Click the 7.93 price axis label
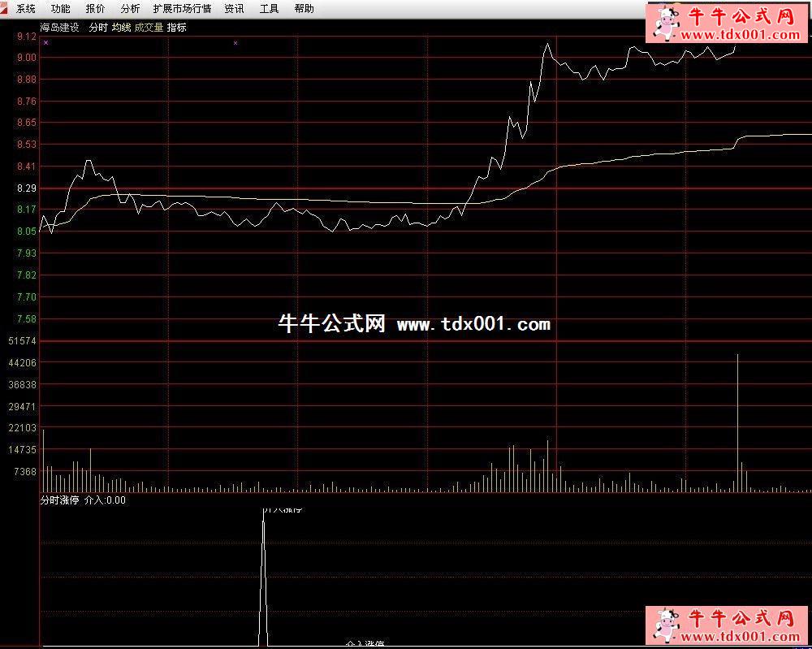Screen dimensions: 812x649 pyautogui.click(x=27, y=253)
